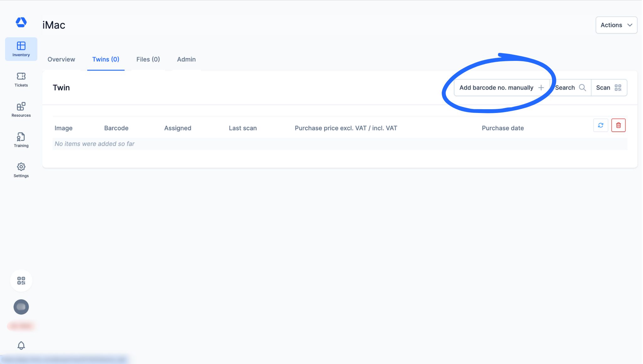This screenshot has width=643, height=364.
Task: Refresh the twins table
Action: coord(601,125)
